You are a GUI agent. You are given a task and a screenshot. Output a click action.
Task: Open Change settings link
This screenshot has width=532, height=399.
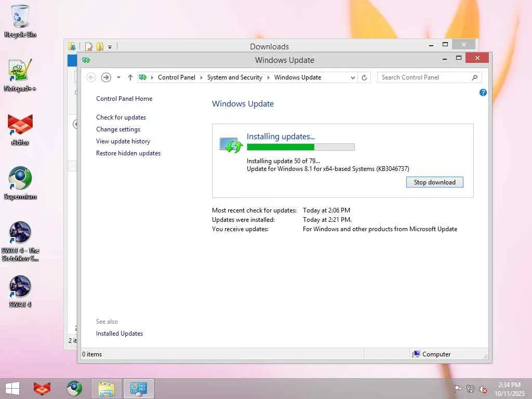118,129
